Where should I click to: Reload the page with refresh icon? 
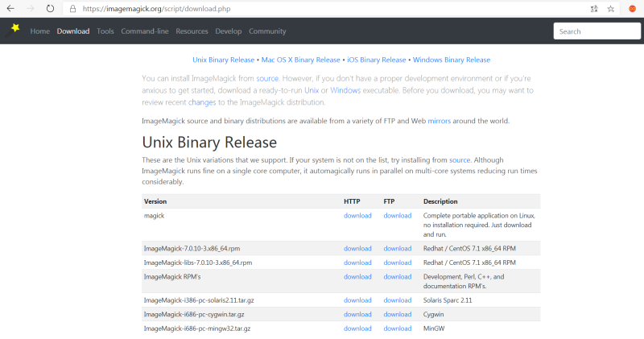point(50,9)
